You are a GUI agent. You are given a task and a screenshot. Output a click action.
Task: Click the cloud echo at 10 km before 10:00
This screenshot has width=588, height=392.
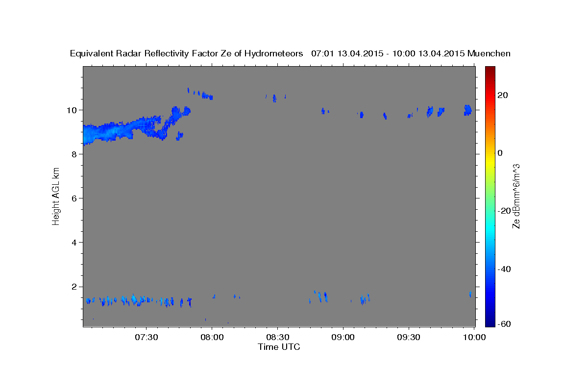pyautogui.click(x=467, y=110)
